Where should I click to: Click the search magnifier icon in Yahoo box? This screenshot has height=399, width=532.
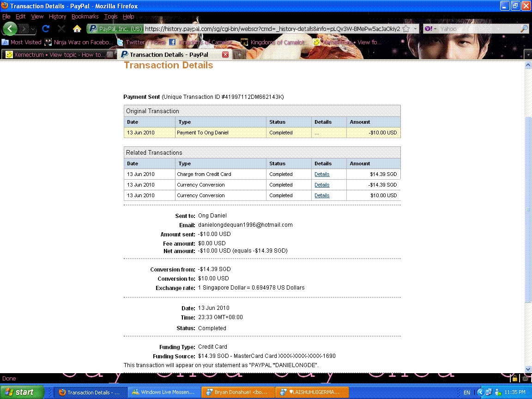click(x=524, y=29)
